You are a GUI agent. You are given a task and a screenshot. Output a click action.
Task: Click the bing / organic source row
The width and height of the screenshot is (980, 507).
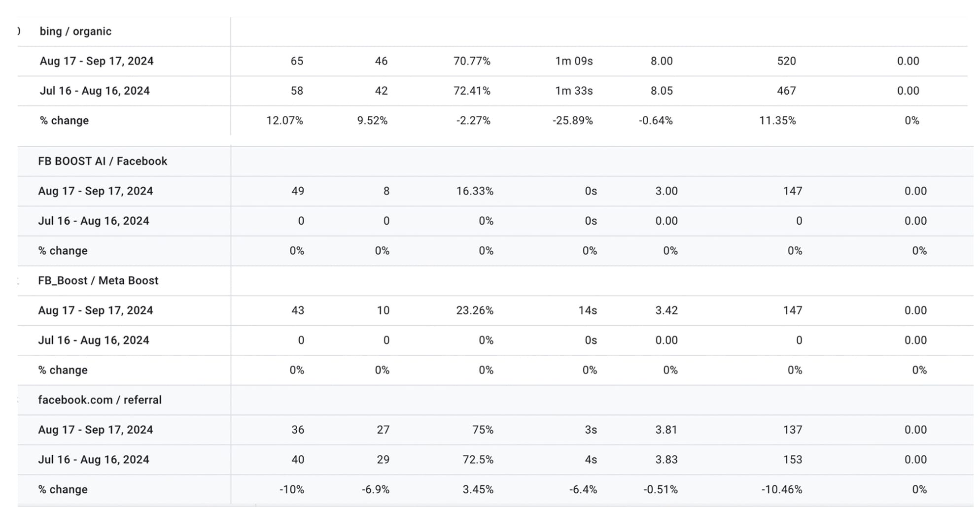(x=75, y=32)
